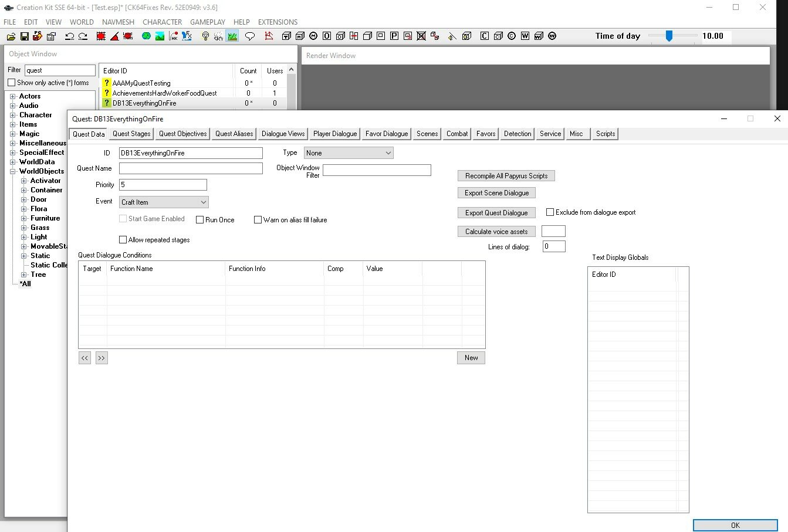Image resolution: width=788 pixels, height=532 pixels.
Task: Expand Activator tree node
Action: 24,181
